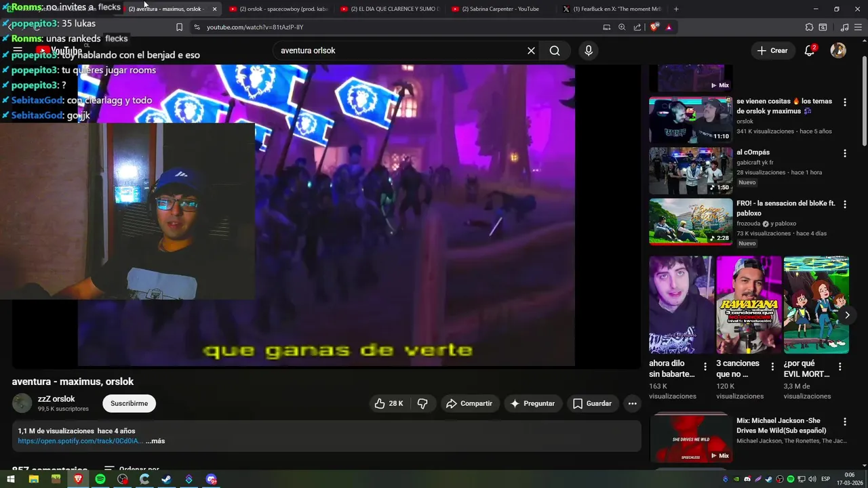
Task: Switch to 'EL DIA QUE CLARENCE Y SUMO' tab
Action: (x=389, y=9)
